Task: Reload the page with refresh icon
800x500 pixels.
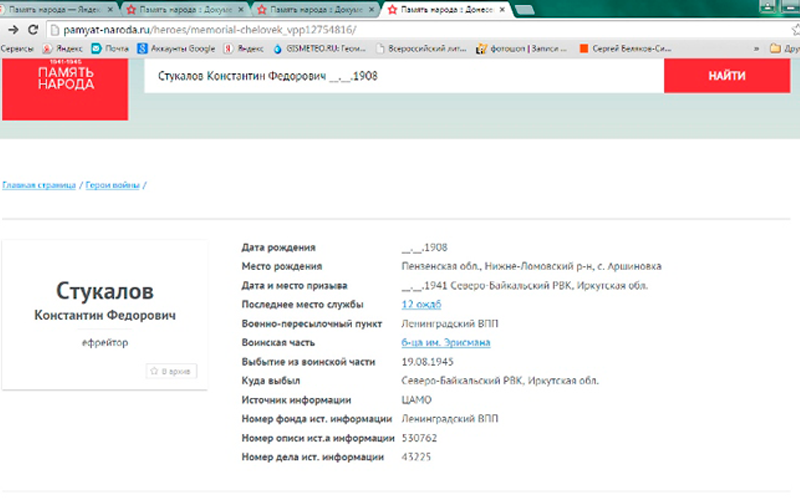Action: 33,30
